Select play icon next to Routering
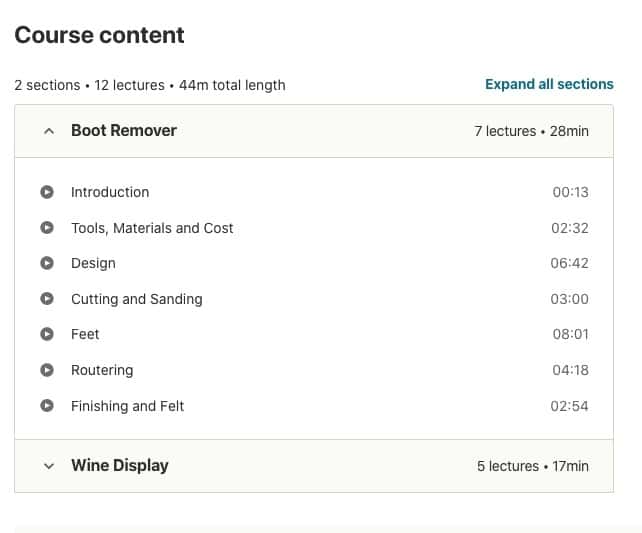This screenshot has height=533, width=642. click(x=46, y=370)
